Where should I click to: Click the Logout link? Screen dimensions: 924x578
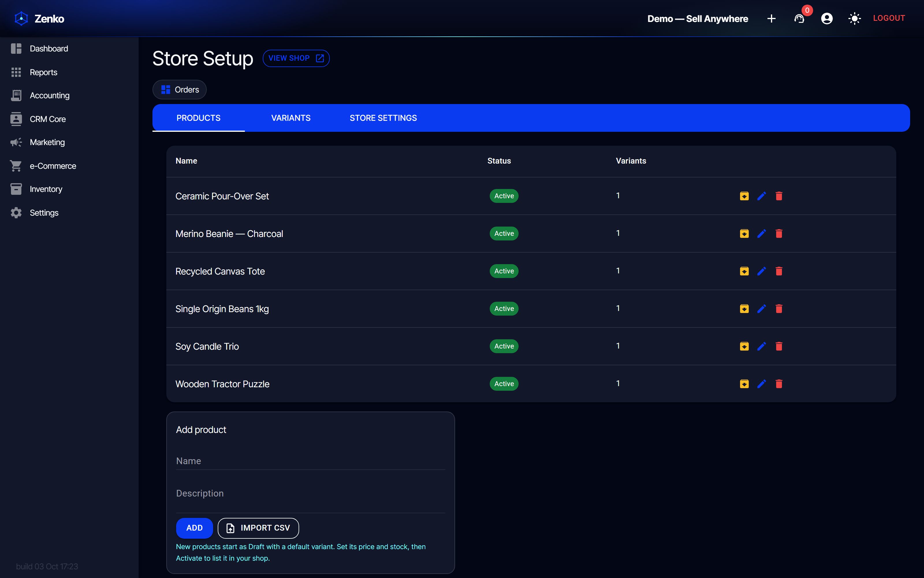(889, 18)
